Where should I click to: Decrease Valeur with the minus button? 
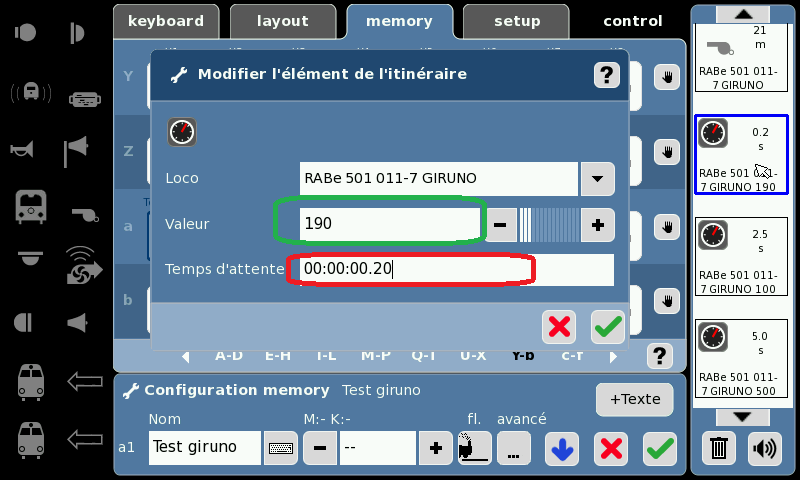[x=503, y=225]
